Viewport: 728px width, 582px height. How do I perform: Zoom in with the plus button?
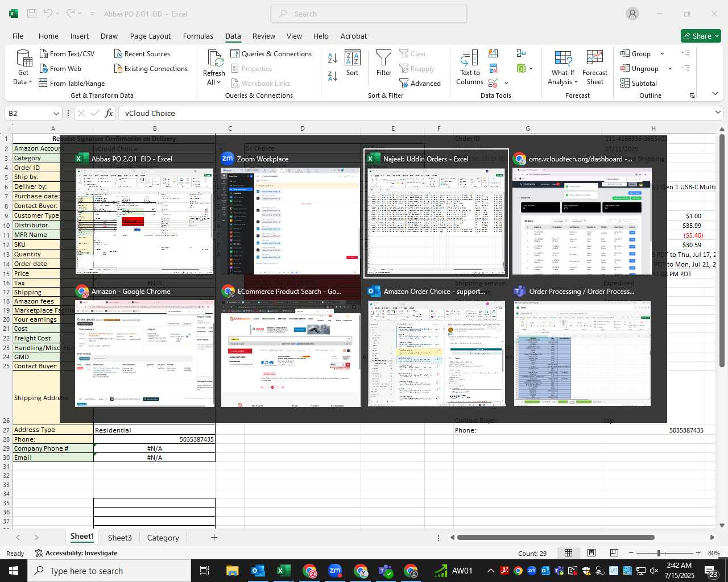pos(698,553)
